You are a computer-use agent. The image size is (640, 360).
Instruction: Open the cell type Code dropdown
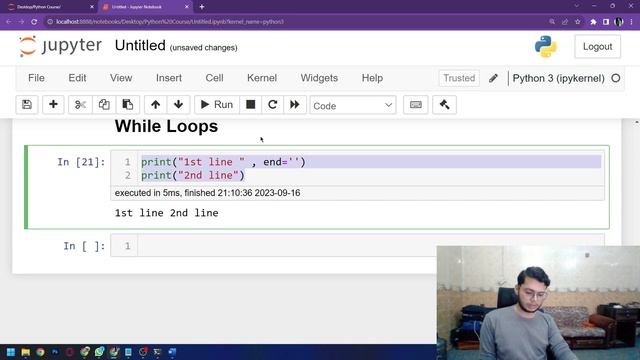click(x=353, y=105)
